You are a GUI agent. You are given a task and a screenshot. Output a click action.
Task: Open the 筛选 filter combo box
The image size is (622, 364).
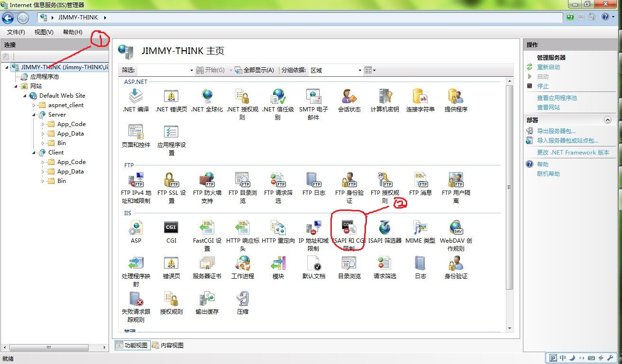pos(165,70)
